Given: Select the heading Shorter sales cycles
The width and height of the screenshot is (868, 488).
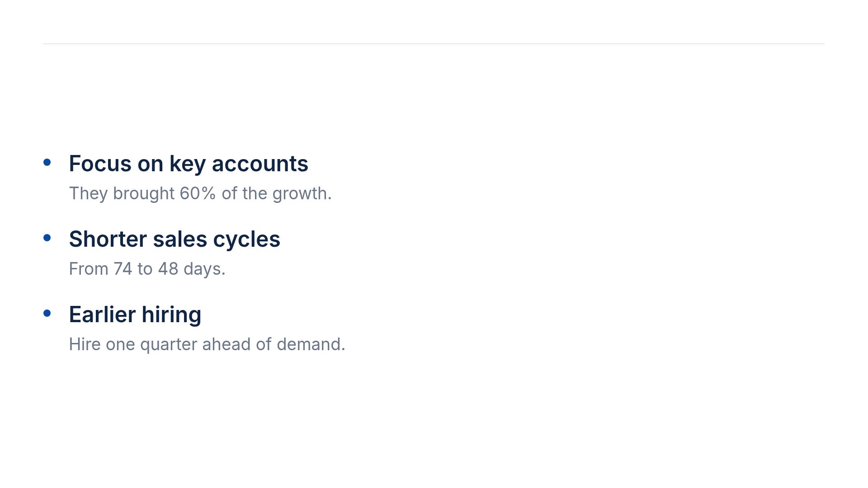Looking at the screenshot, I should coord(175,239).
